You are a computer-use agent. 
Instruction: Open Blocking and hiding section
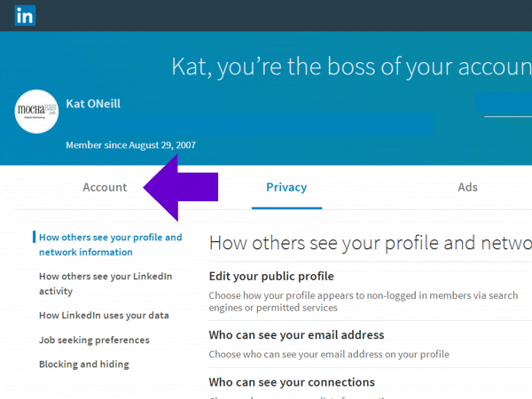pos(84,364)
